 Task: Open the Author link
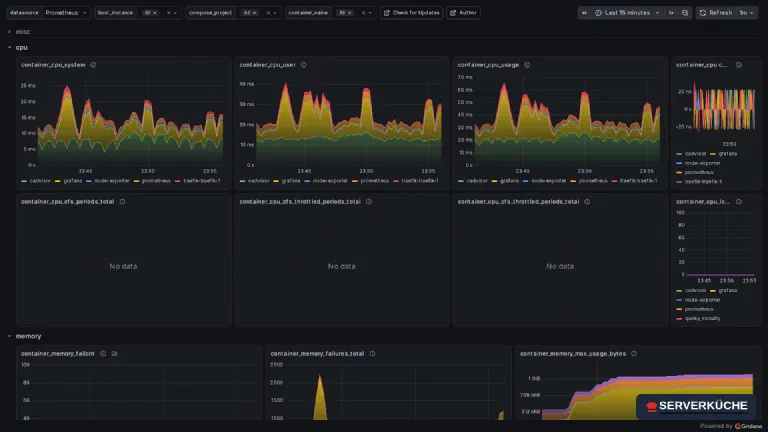(463, 13)
